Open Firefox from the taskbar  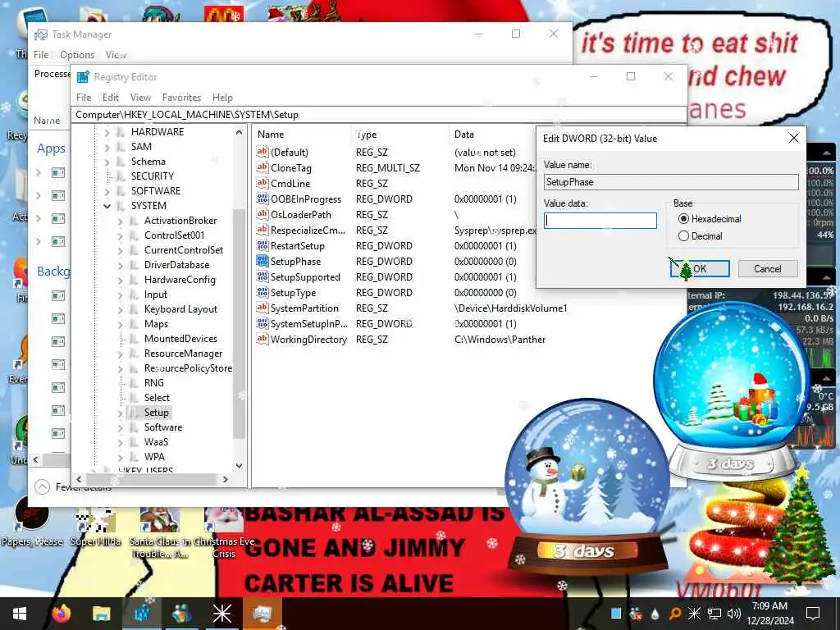pos(62,614)
